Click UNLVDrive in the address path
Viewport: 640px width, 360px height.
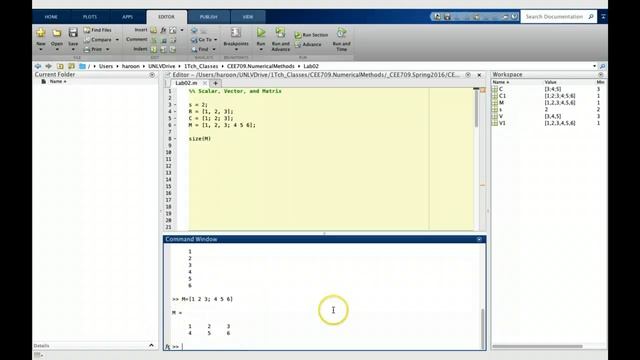click(x=162, y=66)
